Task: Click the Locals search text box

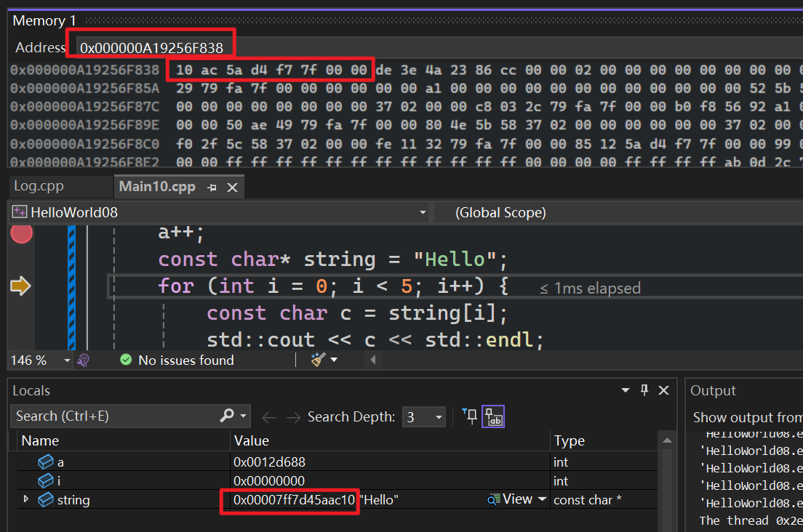Action: click(116, 416)
